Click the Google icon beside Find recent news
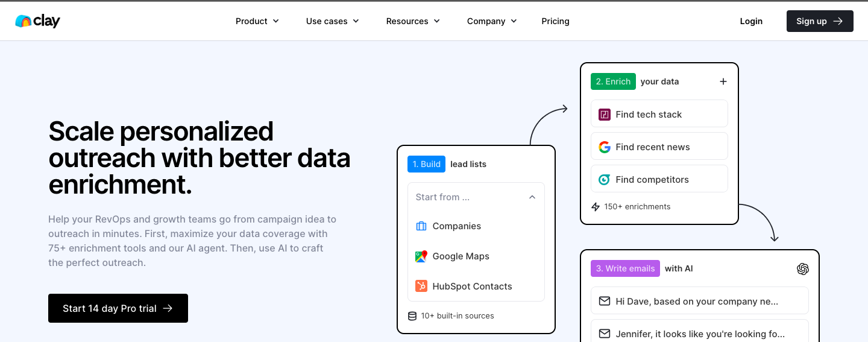This screenshot has height=342, width=868. (x=604, y=147)
